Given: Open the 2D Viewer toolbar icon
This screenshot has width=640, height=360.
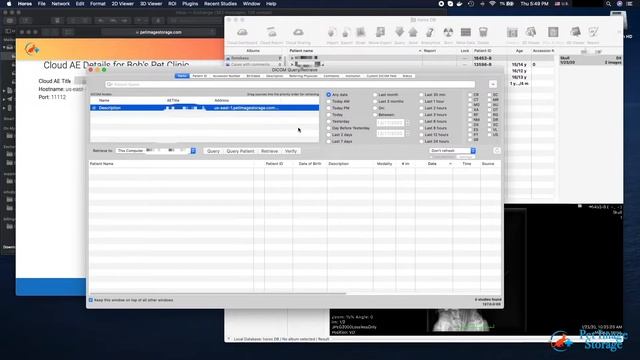Looking at the screenshot, I should coord(531,33).
